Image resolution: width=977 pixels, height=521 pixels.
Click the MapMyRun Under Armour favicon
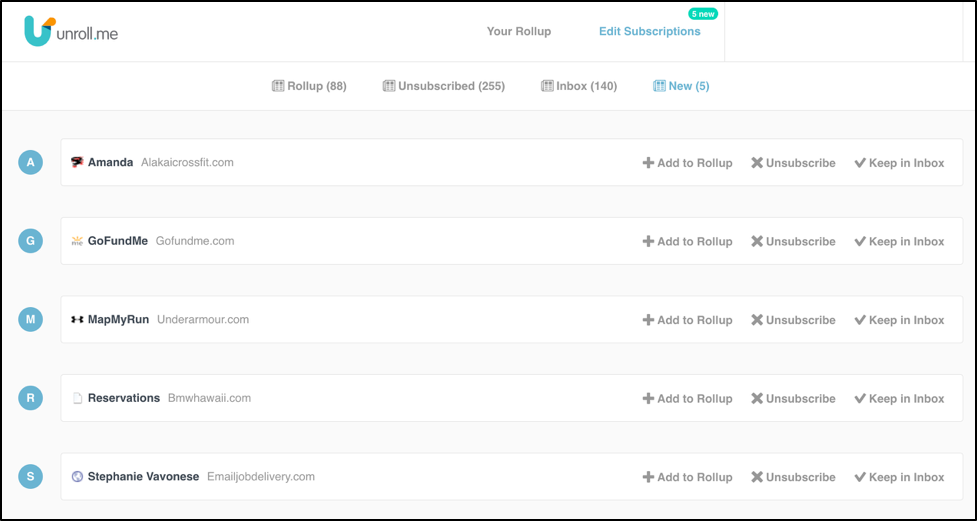[x=77, y=320]
